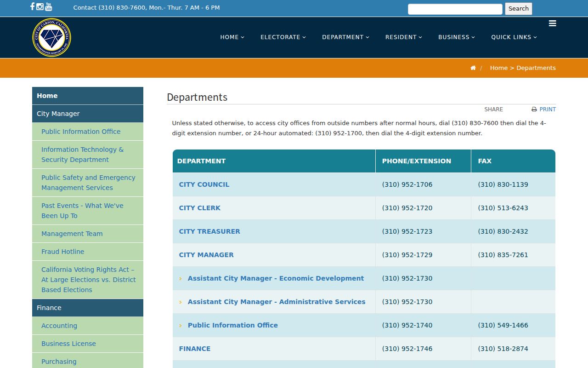Click the search text field
This screenshot has width=588, height=368.
tap(455, 9)
